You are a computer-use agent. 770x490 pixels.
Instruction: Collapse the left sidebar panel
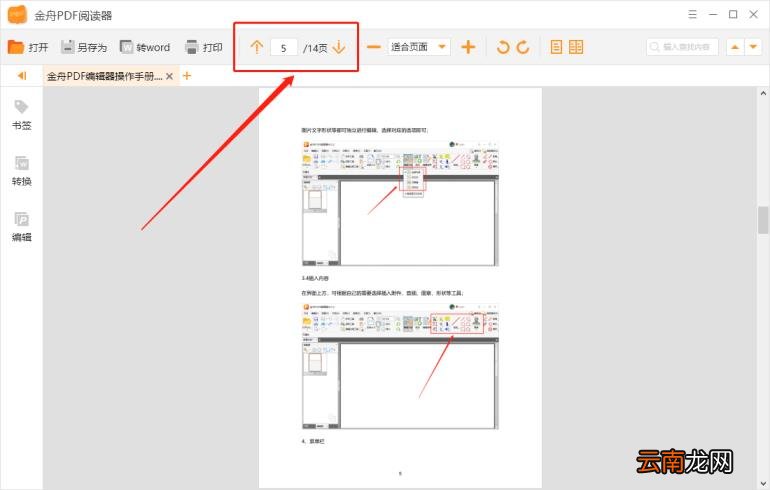coord(22,76)
